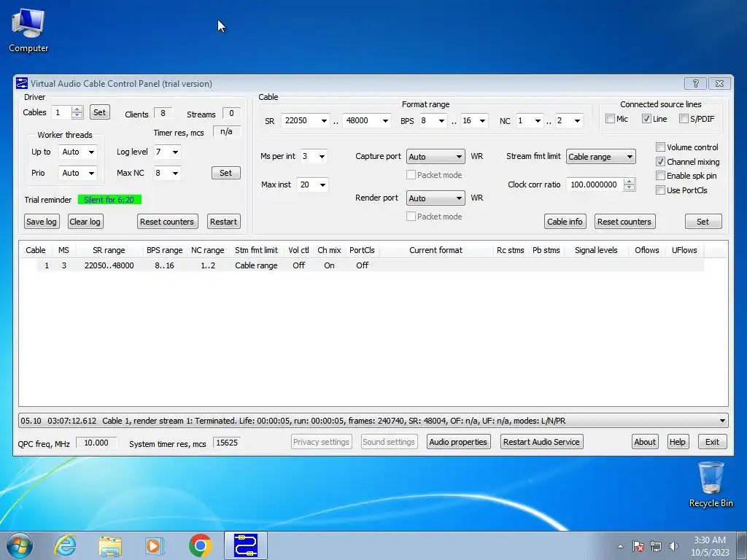Image resolution: width=747 pixels, height=560 pixels.
Task: Open the About dialog
Action: coord(645,442)
